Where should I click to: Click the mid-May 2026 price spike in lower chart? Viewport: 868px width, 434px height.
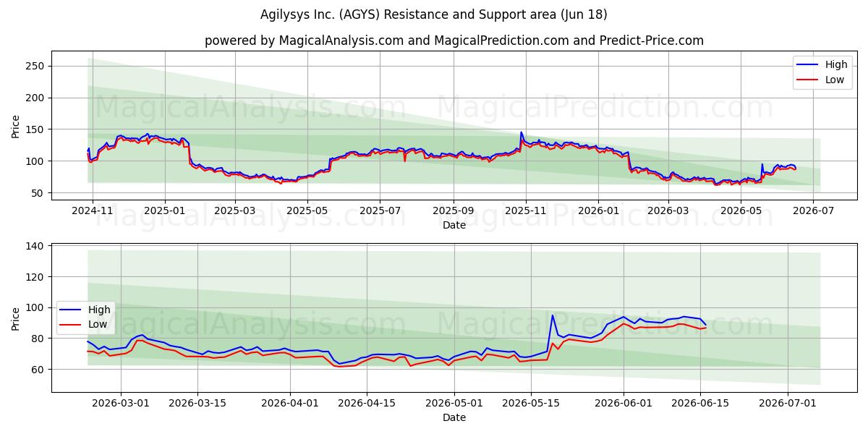pyautogui.click(x=553, y=315)
